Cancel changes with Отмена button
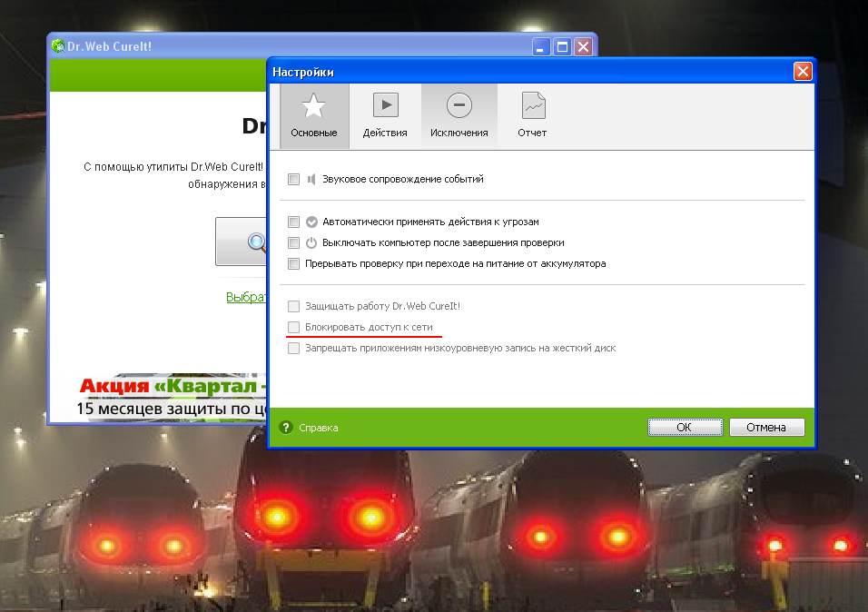Screen dimensions: 868x612 [766, 427]
